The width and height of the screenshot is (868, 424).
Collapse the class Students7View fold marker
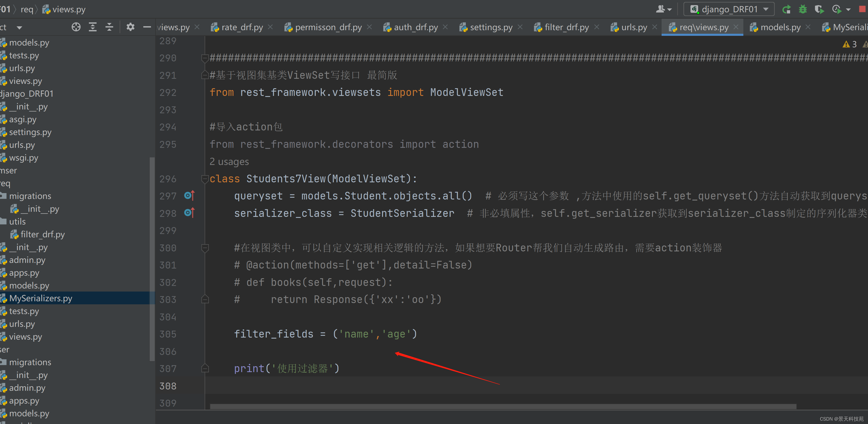click(205, 179)
